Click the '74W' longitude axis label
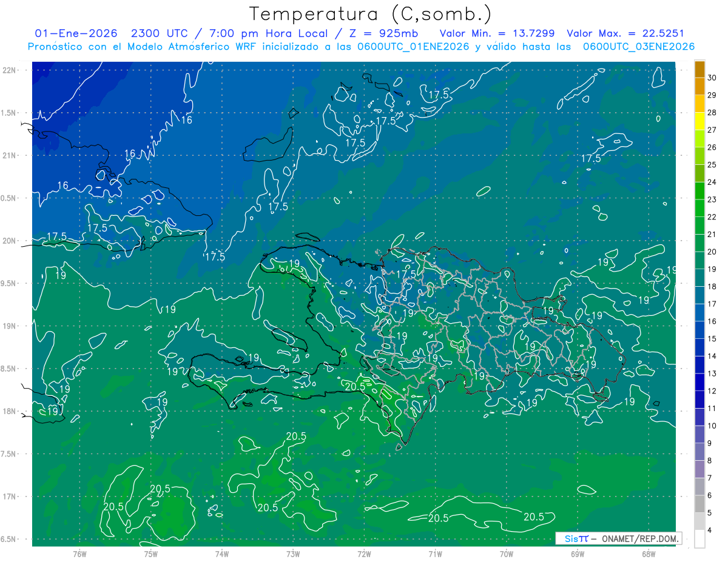The width and height of the screenshot is (728, 562). coord(222,554)
